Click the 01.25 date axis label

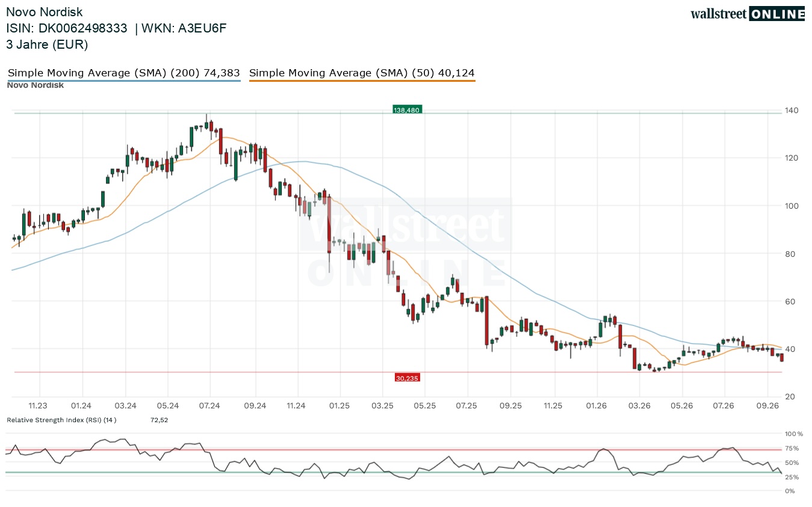click(339, 406)
